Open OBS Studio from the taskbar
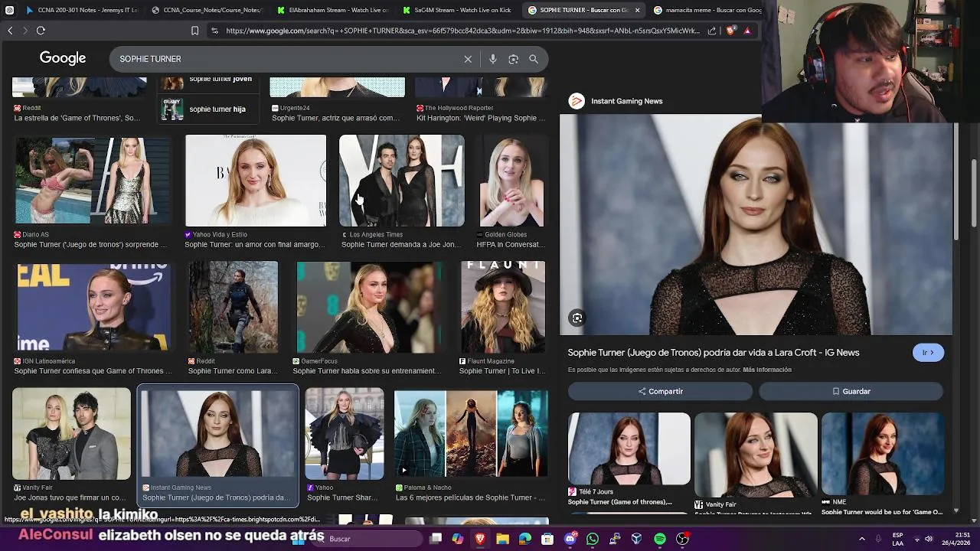 [x=682, y=539]
